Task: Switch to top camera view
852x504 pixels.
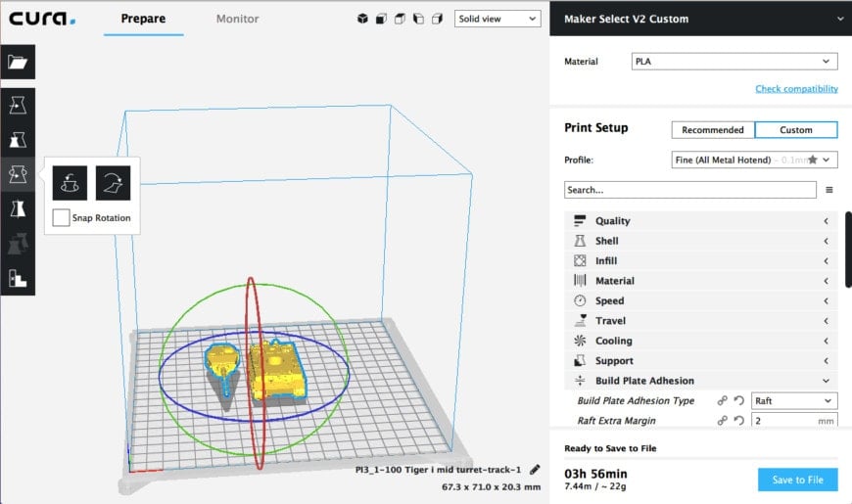Action: coord(400,19)
